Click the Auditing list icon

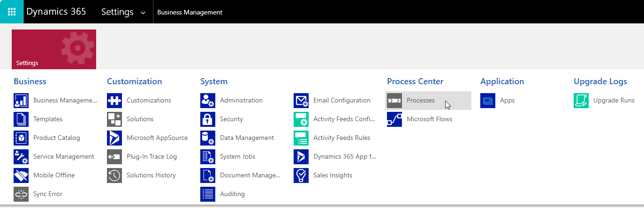click(x=208, y=194)
